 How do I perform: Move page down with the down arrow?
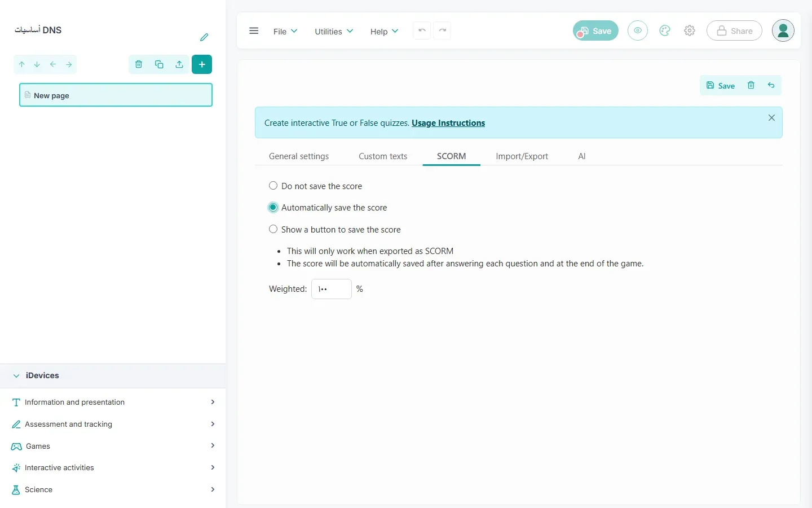tap(37, 64)
